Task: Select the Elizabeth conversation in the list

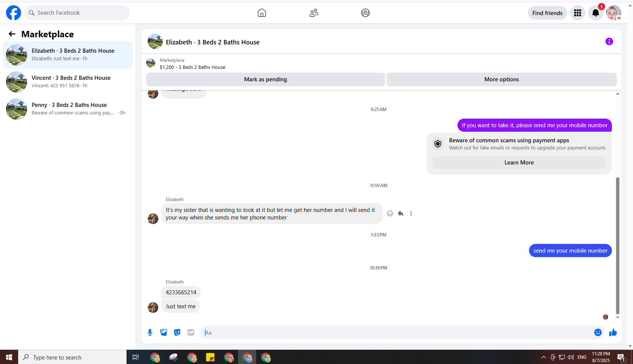Action: point(68,55)
